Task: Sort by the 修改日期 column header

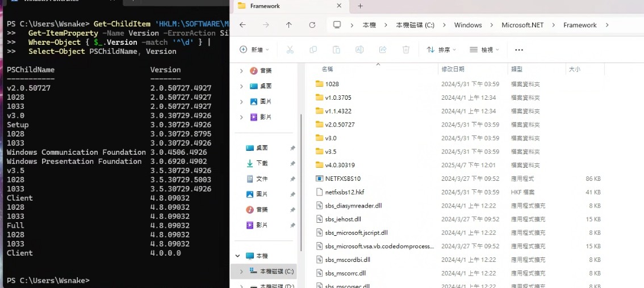Action: click(x=453, y=69)
